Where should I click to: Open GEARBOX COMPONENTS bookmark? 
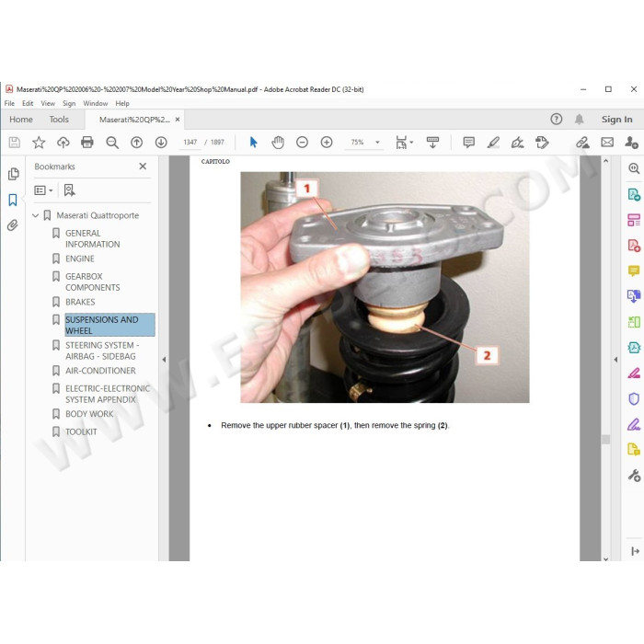pyautogui.click(x=92, y=282)
